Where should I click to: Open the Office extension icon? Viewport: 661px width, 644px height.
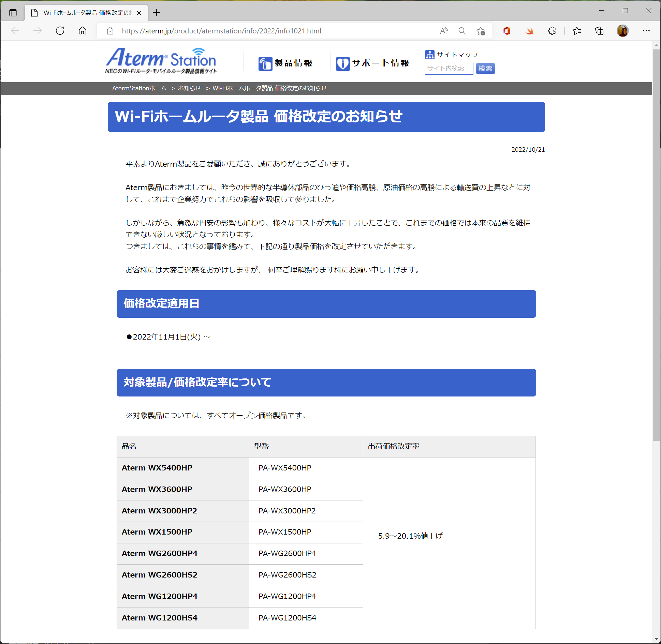point(507,31)
